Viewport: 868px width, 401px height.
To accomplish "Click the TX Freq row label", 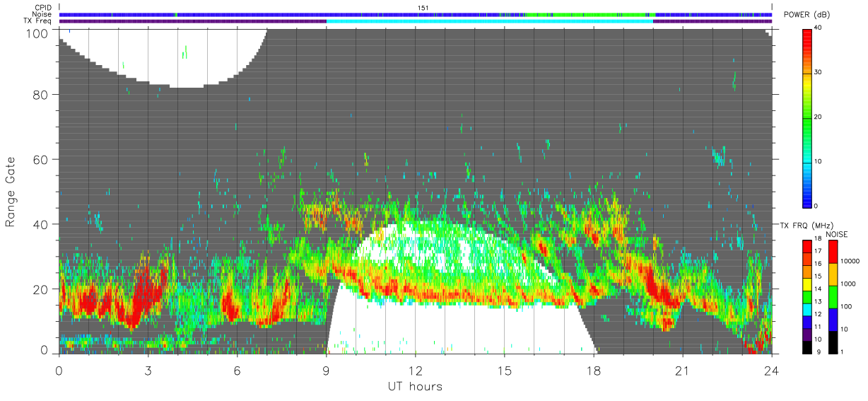I will point(39,21).
